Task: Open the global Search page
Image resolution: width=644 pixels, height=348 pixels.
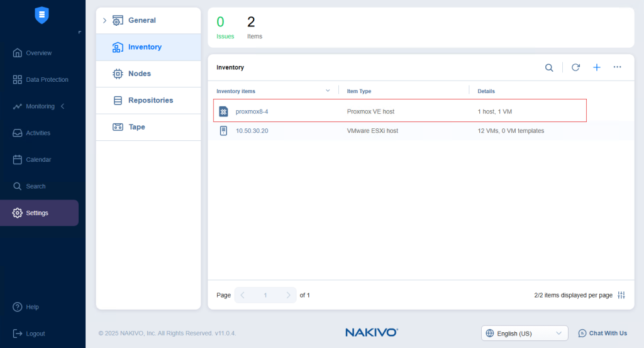Action: 36,186
